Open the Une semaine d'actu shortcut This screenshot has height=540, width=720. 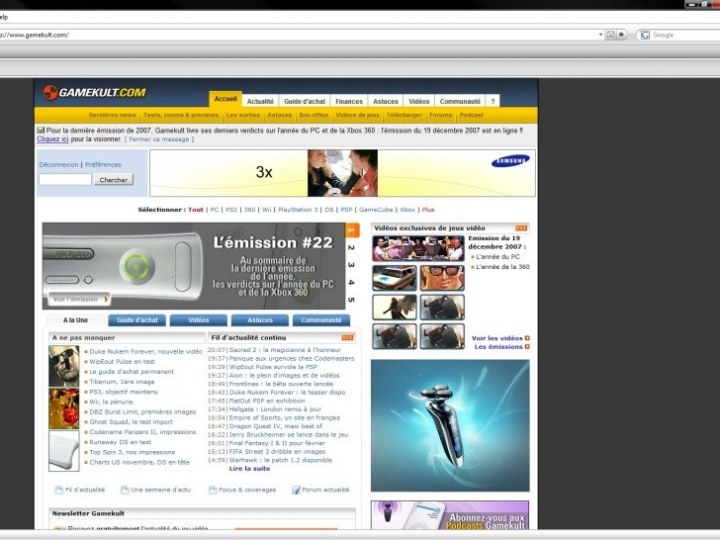pos(156,490)
